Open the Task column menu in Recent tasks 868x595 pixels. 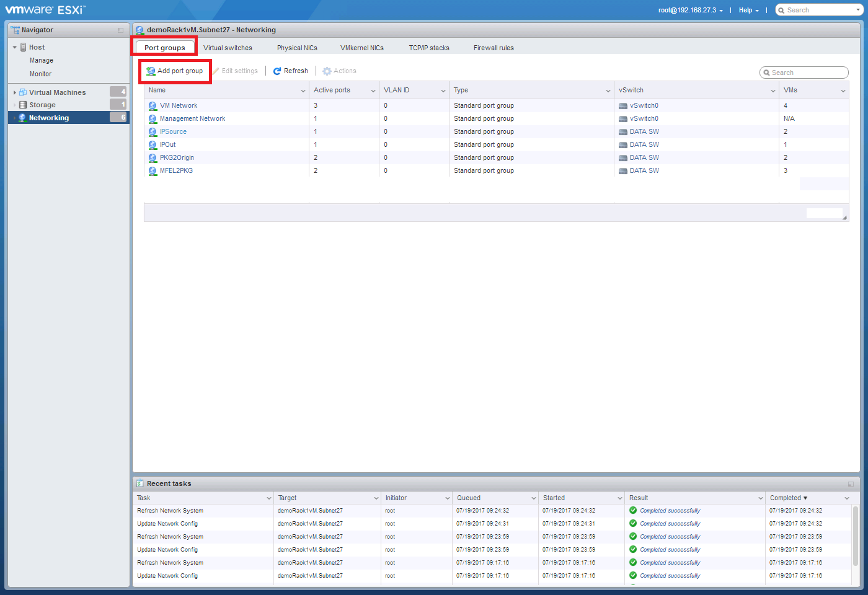(269, 498)
